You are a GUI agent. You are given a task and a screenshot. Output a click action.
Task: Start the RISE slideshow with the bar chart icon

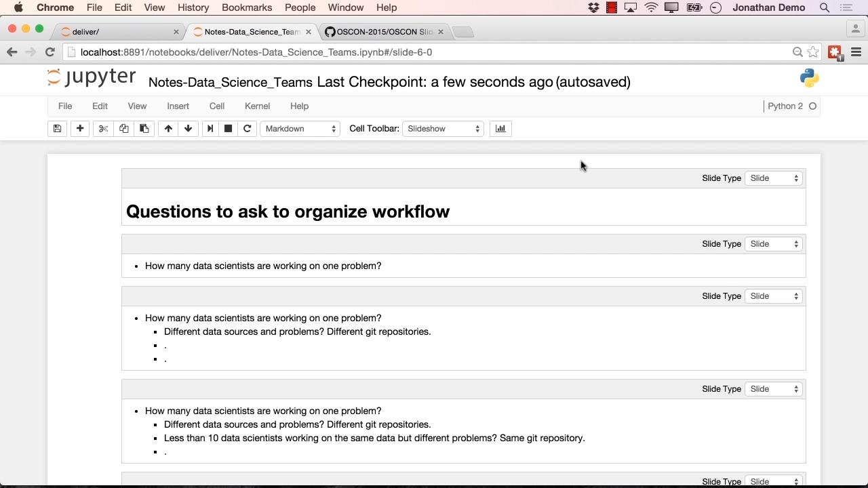click(500, 129)
